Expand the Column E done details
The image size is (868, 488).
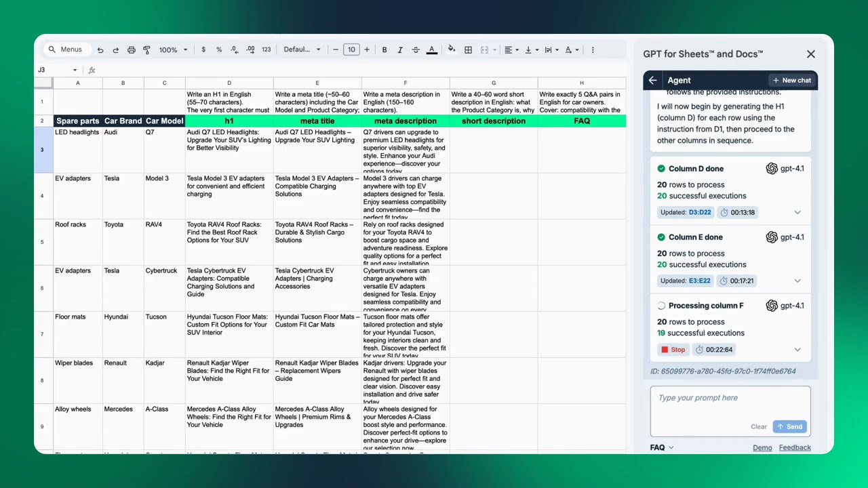[x=797, y=281]
